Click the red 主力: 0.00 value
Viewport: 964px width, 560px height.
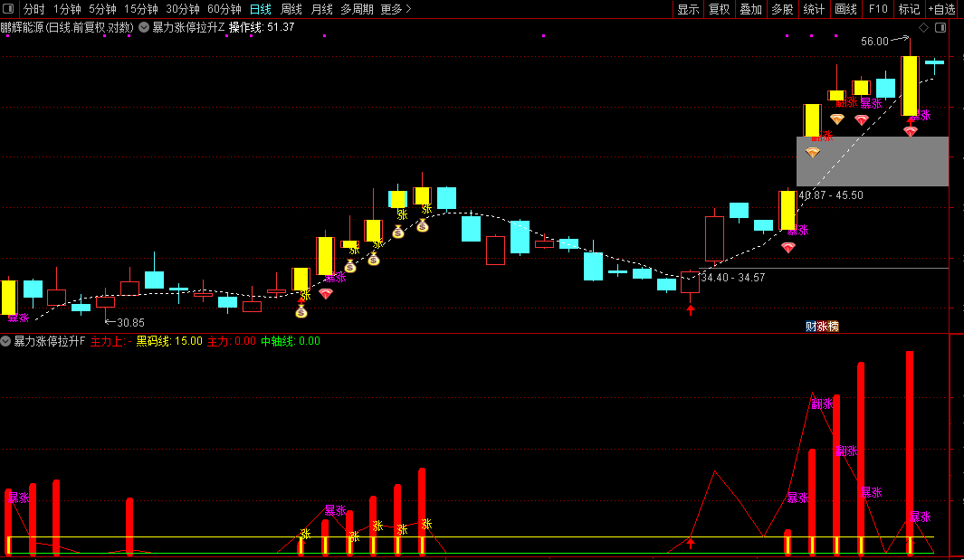231,340
